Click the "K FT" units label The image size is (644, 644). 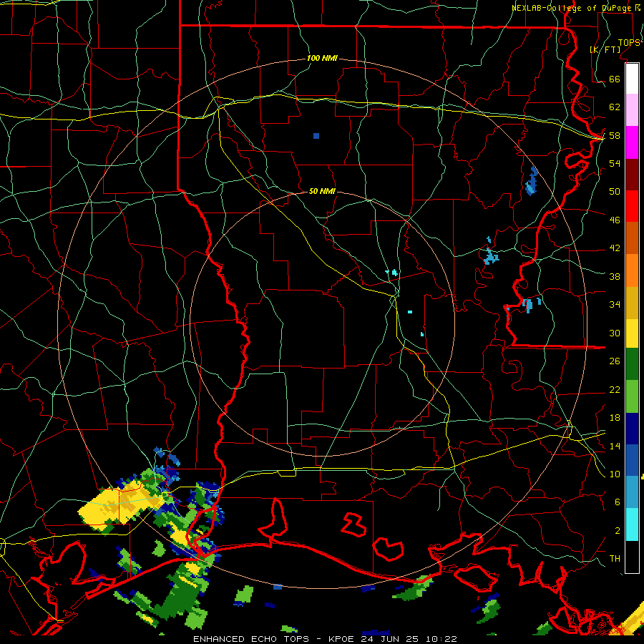click(x=605, y=50)
